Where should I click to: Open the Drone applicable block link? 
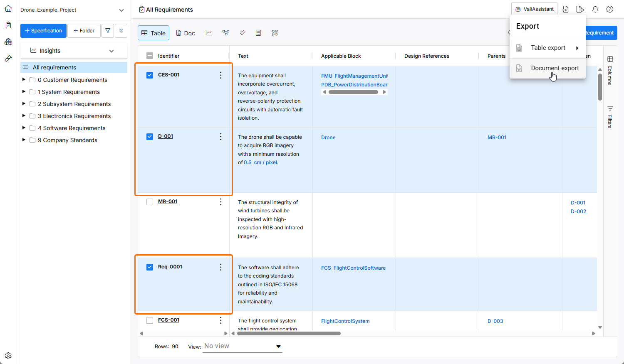(x=328, y=138)
